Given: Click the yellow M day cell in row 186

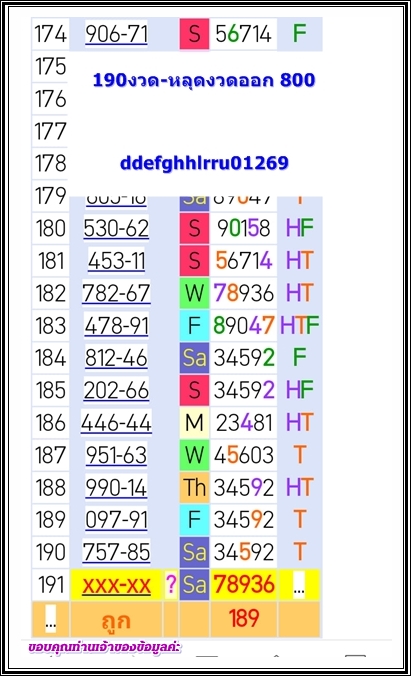Looking at the screenshot, I should 195,422.
